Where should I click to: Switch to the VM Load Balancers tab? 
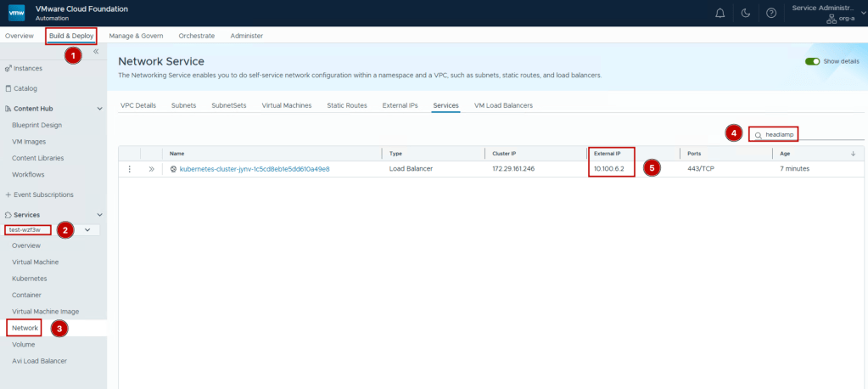pyautogui.click(x=504, y=105)
